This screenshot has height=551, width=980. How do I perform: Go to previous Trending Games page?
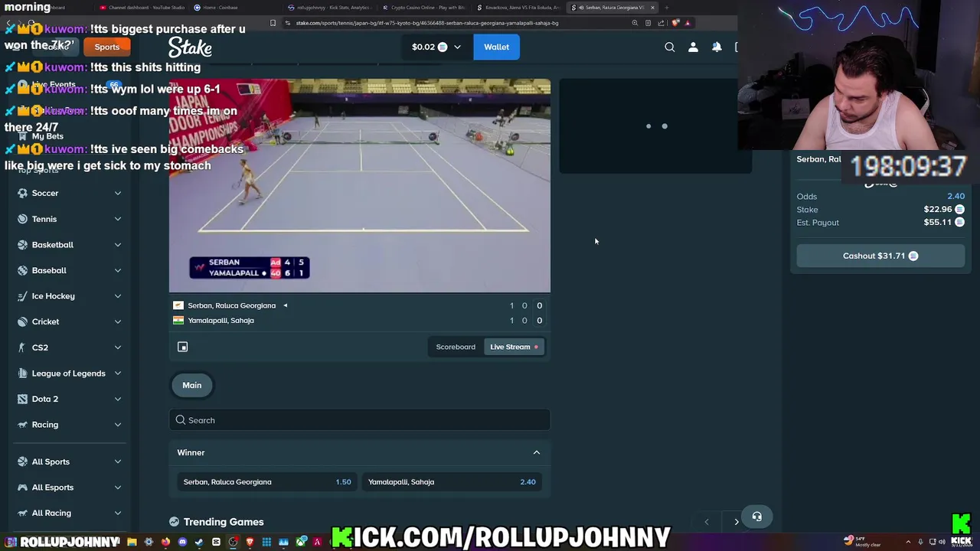707,522
